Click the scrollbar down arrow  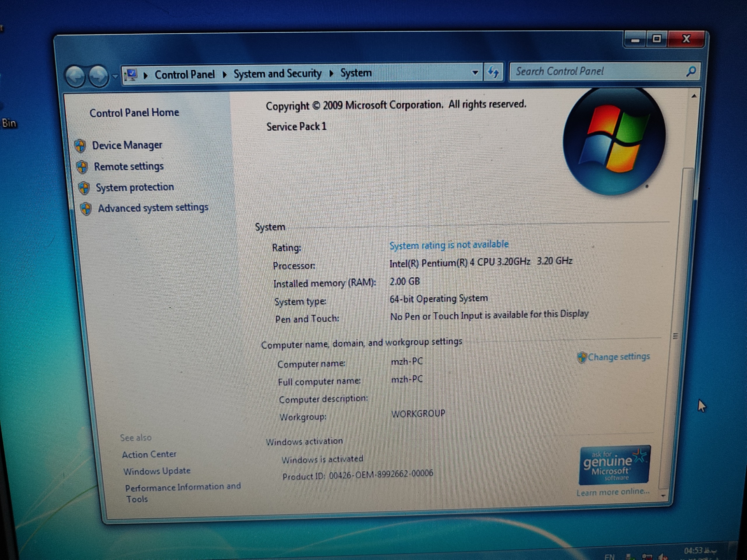pos(663,496)
